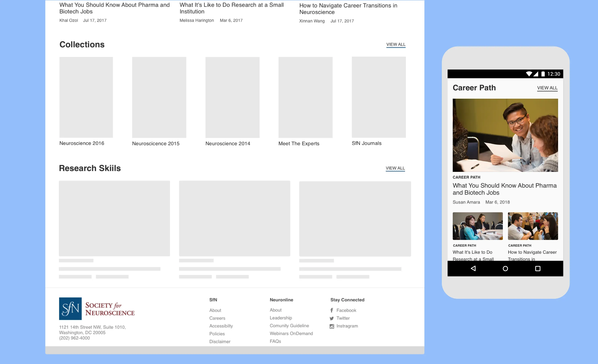
Task: Click the Twitter icon under Stay Connected
Action: [x=331, y=318]
